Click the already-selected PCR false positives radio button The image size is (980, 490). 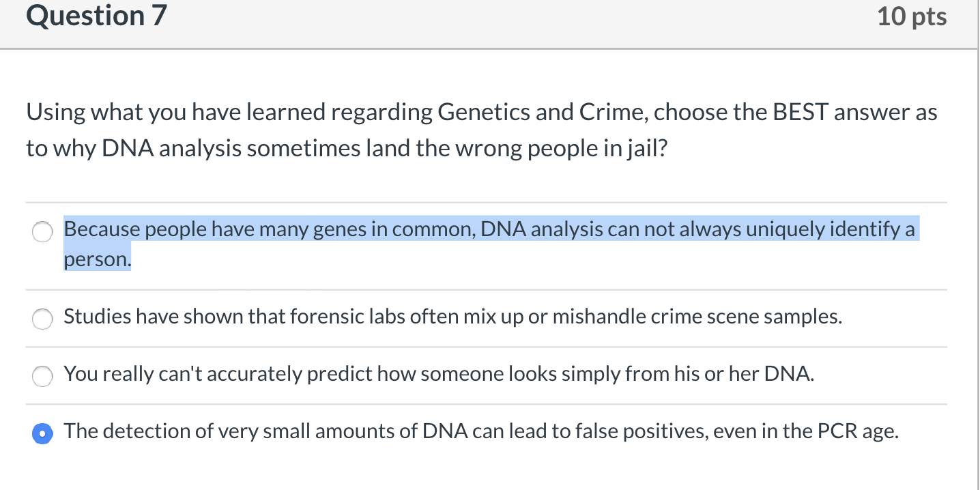42,433
